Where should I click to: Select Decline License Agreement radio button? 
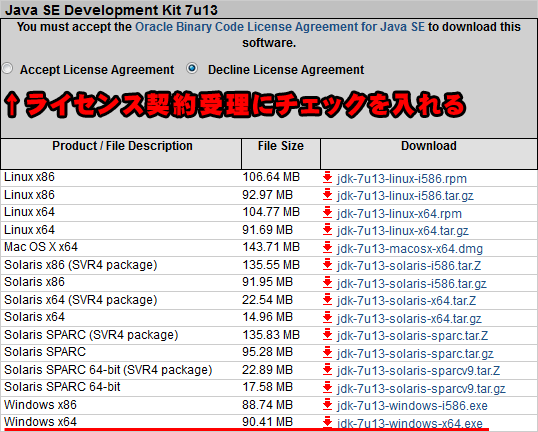192,68
